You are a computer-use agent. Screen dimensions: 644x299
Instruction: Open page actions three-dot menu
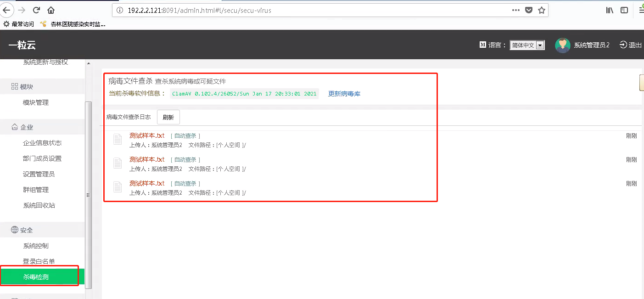pos(515,10)
